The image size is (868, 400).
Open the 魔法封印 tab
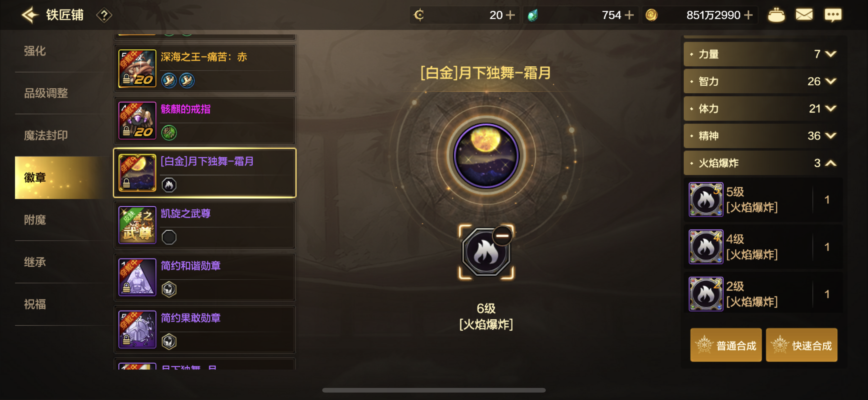(46, 136)
